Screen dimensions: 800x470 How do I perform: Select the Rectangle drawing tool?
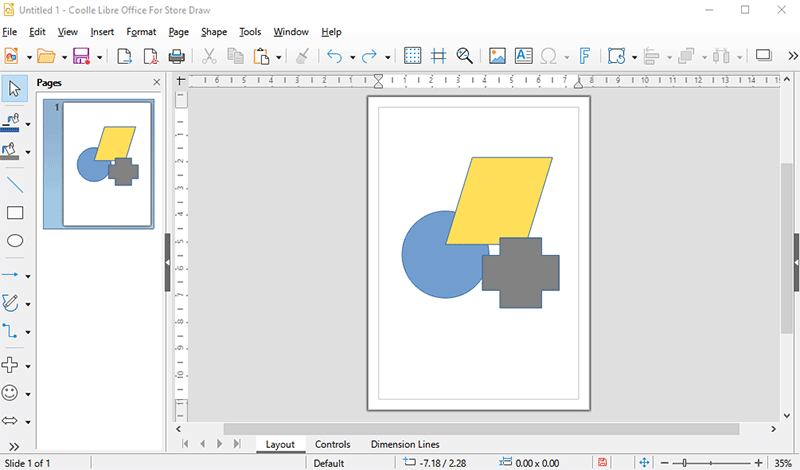click(x=15, y=213)
